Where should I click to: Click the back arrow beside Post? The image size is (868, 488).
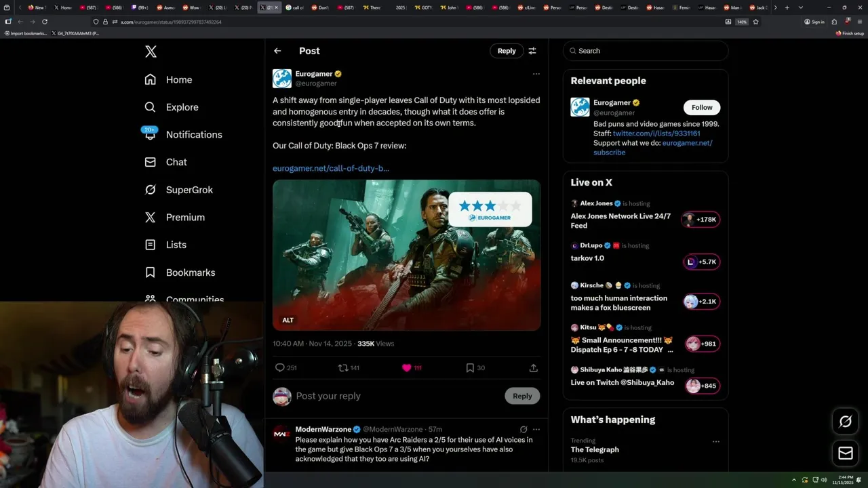click(x=277, y=51)
